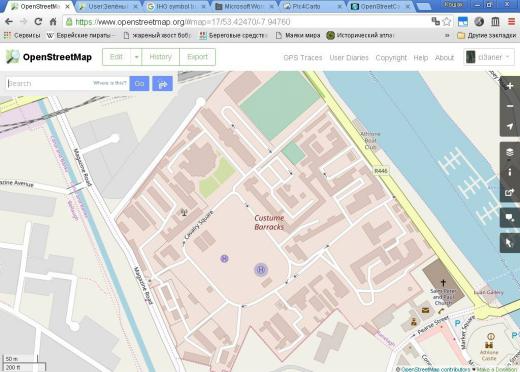Click the Export button

197,57
